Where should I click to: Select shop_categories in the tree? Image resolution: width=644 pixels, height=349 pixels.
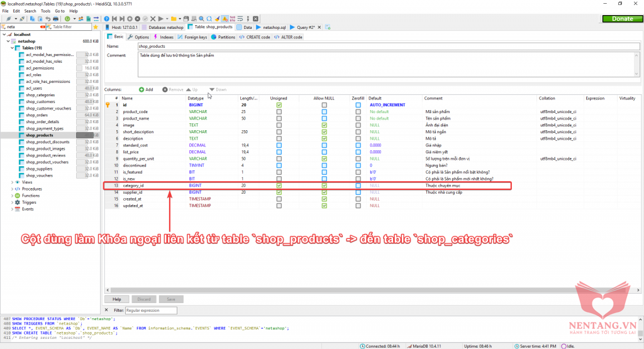40,95
